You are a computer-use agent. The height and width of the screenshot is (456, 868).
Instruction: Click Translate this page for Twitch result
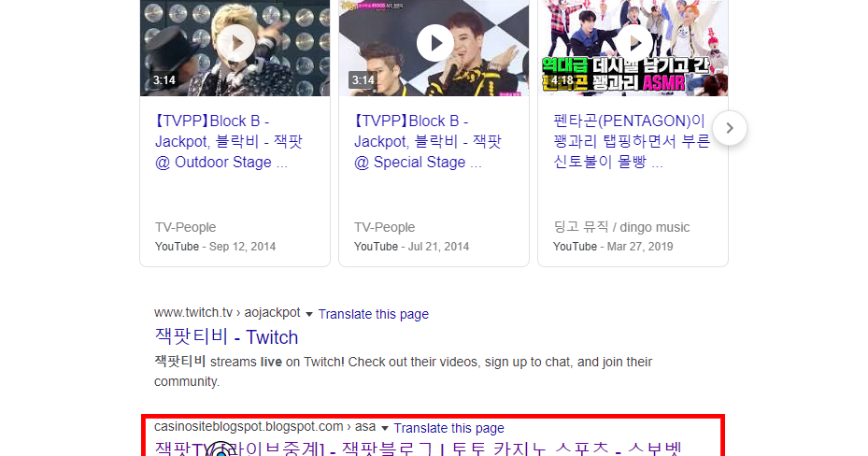coord(373,314)
